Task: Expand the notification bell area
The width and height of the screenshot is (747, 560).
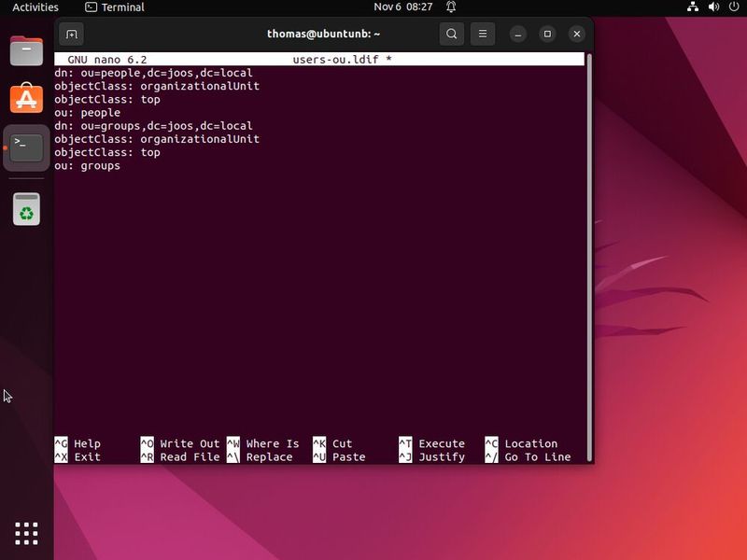Action: (450, 7)
